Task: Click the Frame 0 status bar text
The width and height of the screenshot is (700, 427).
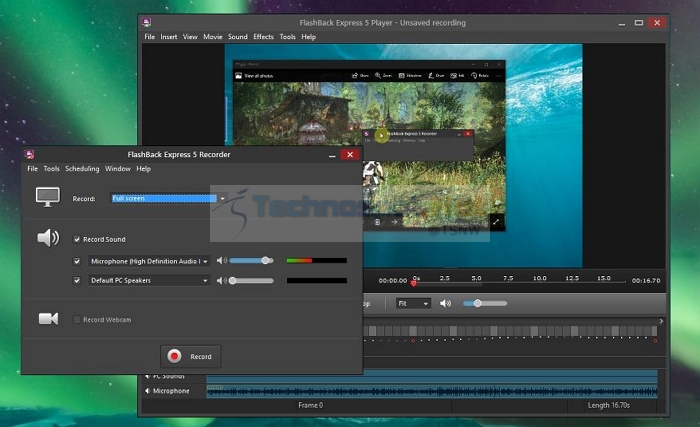Action: click(x=311, y=405)
